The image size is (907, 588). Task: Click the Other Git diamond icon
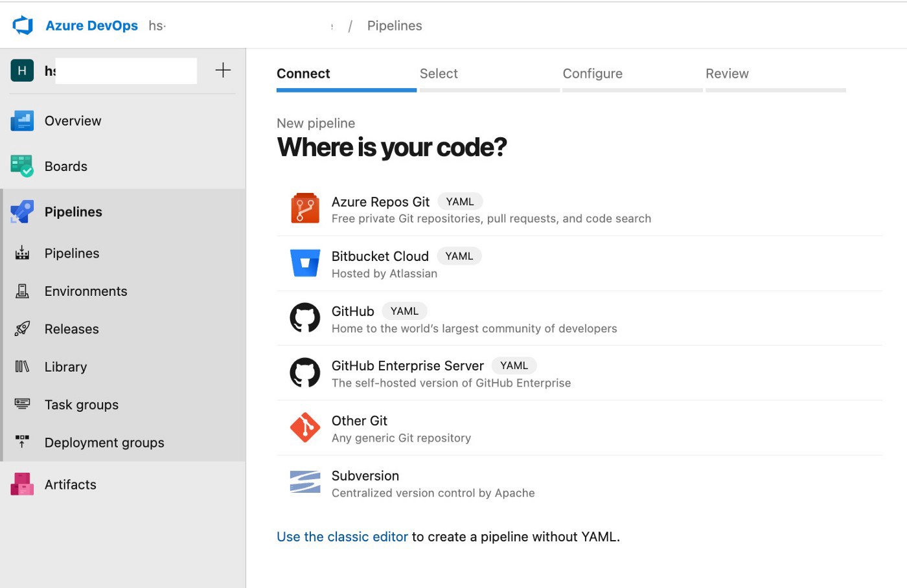coord(305,427)
